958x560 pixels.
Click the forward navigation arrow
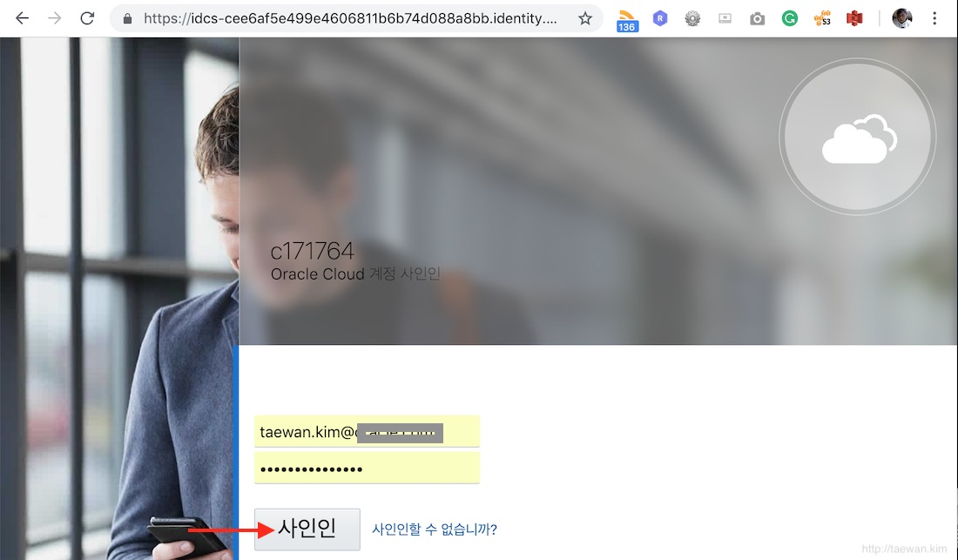point(54,18)
